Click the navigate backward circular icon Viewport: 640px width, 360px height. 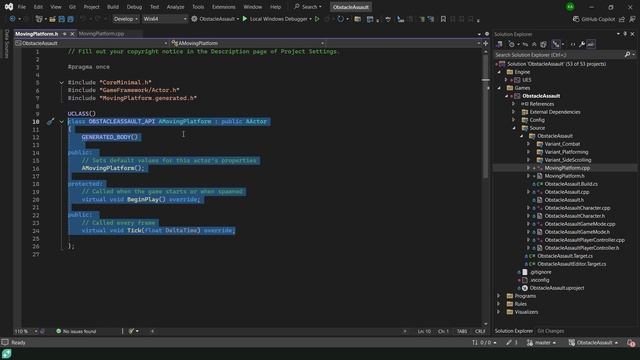pyautogui.click(x=12, y=19)
